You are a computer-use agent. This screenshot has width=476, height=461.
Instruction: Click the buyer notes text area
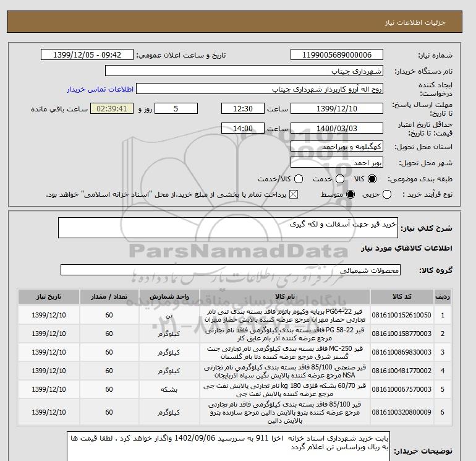228,446
